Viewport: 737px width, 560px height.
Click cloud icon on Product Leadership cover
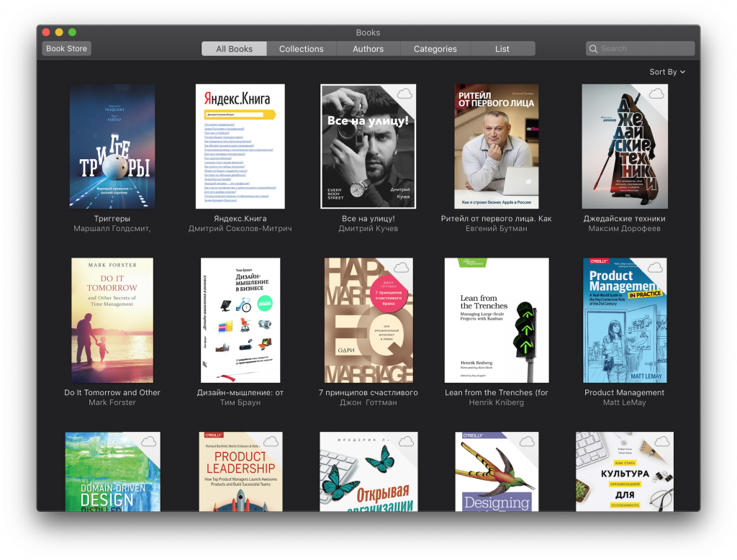pyautogui.click(x=271, y=441)
